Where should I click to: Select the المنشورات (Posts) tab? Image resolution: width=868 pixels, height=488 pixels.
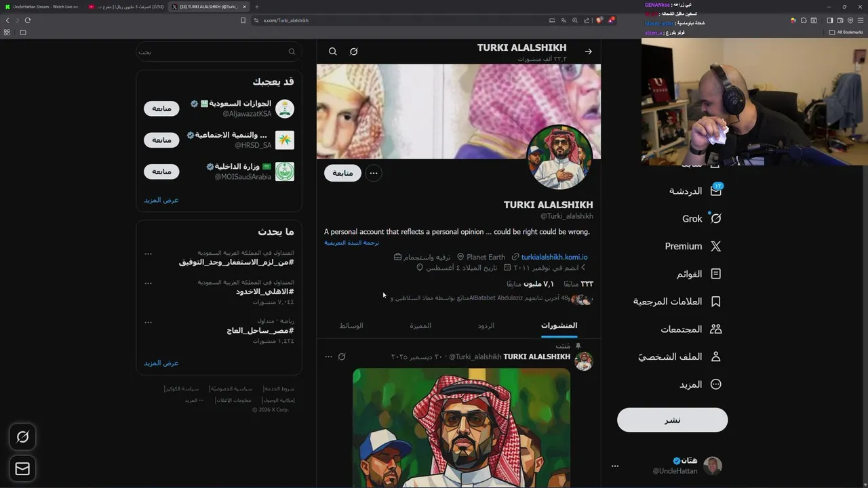pos(559,326)
